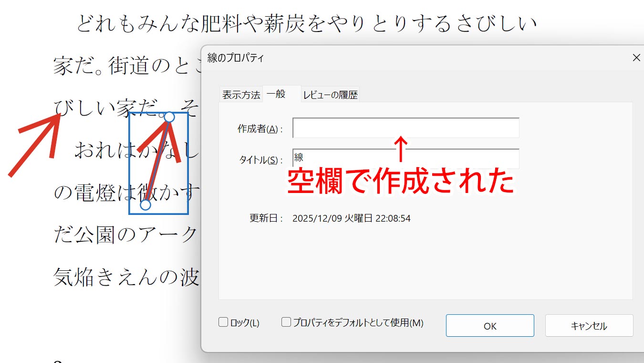Viewport: 644px width, 363px height.
Task: Grab the top endpoint handle of selected line
Action: (x=169, y=117)
